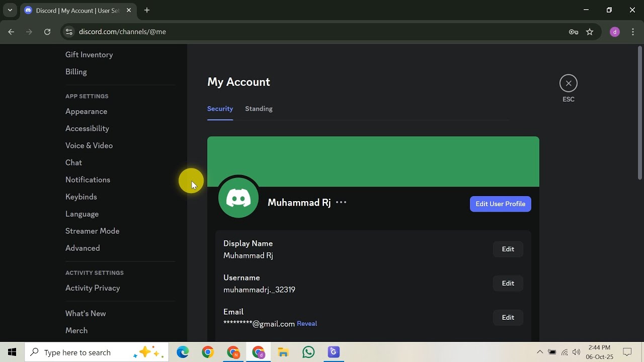
Task: Open Microsoft Edge from the taskbar
Action: click(x=183, y=352)
